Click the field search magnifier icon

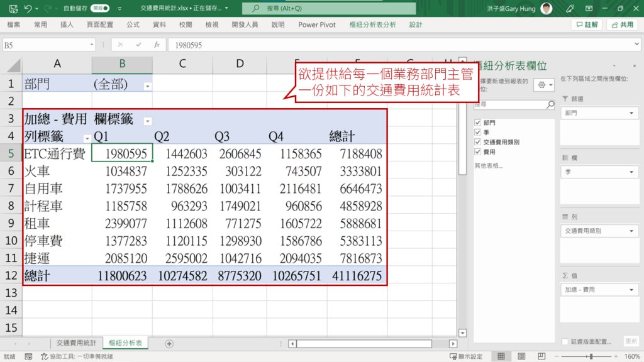[550, 105]
